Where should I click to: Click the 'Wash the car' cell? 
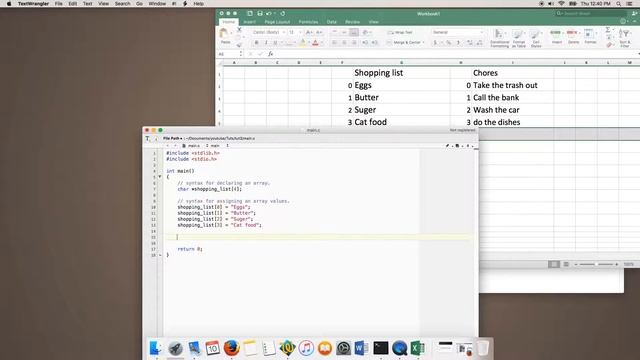point(496,110)
